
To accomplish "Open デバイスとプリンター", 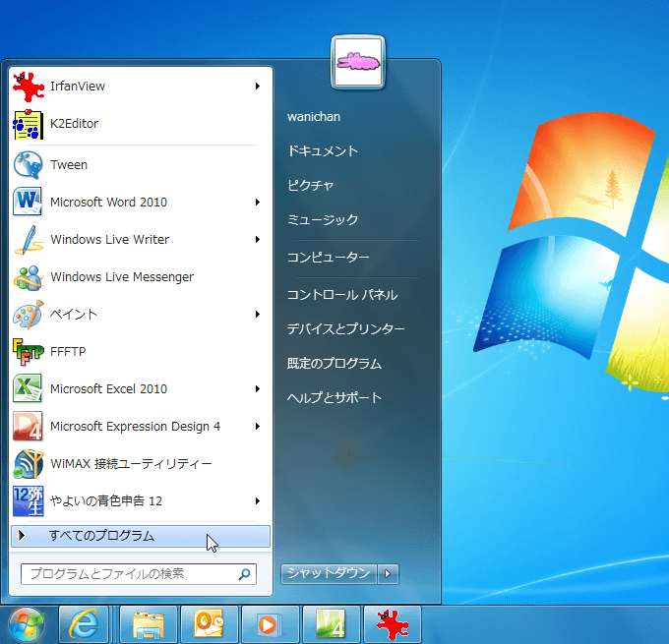I will tap(345, 328).
